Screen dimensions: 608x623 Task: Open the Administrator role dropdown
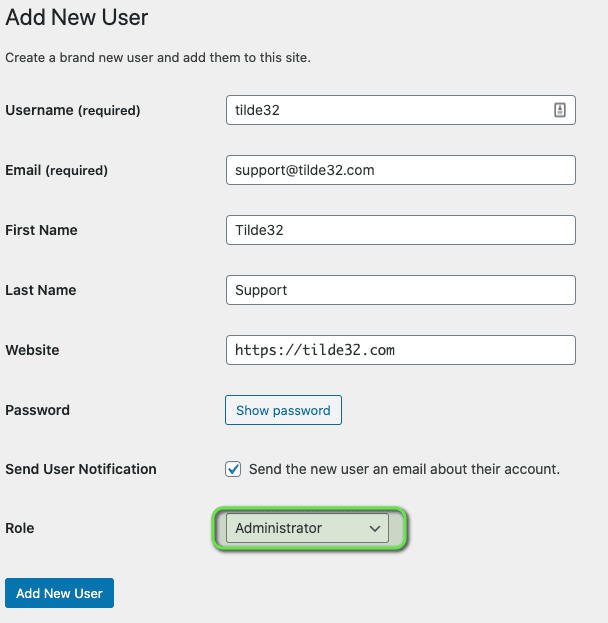(307, 528)
